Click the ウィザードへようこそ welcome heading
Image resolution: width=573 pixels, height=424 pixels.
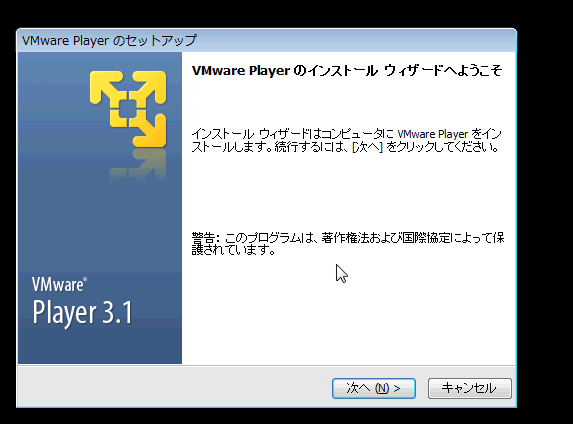pos(443,70)
